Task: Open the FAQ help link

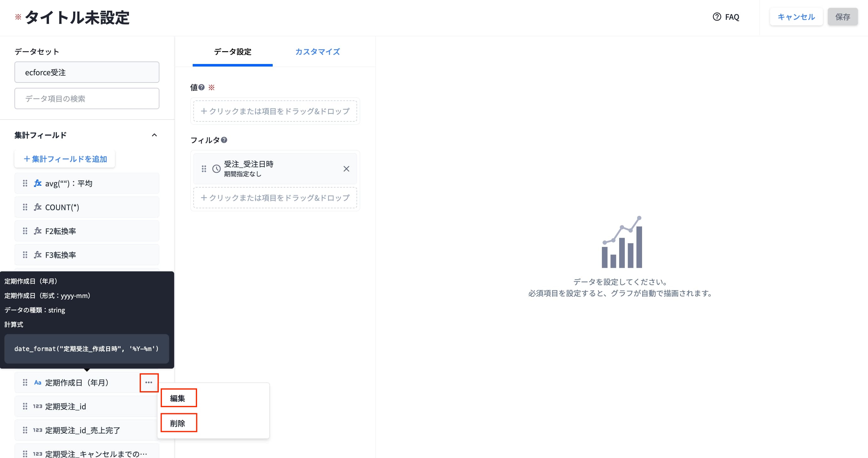Action: pyautogui.click(x=726, y=17)
